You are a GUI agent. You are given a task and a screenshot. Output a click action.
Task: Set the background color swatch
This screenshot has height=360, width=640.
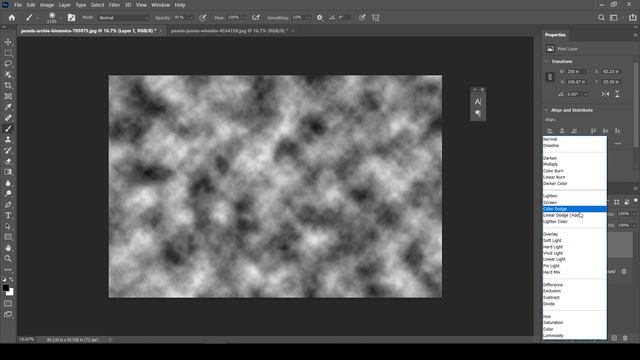11,292
